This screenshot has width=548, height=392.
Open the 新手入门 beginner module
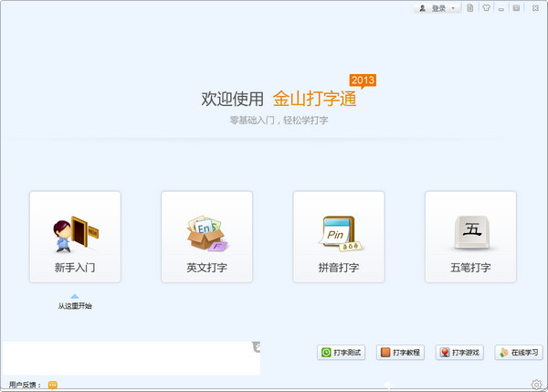coord(75,237)
